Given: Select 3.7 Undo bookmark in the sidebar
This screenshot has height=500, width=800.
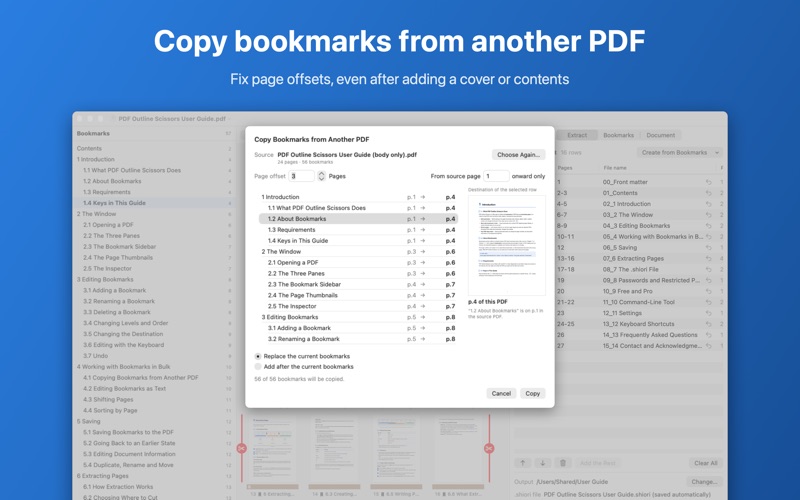Looking at the screenshot, I should point(153,356).
